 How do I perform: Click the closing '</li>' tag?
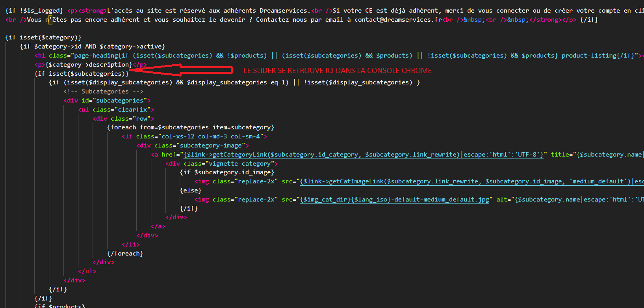(131, 245)
